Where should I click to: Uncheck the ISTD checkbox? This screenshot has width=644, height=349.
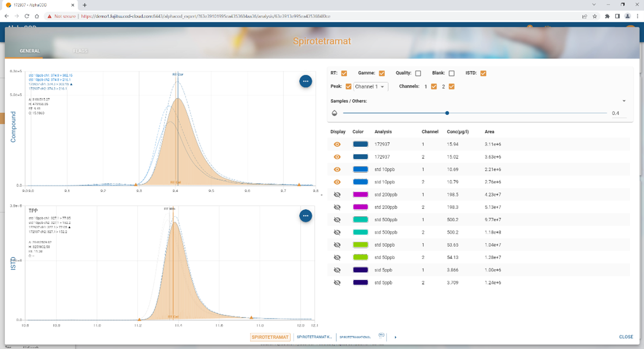(x=483, y=73)
